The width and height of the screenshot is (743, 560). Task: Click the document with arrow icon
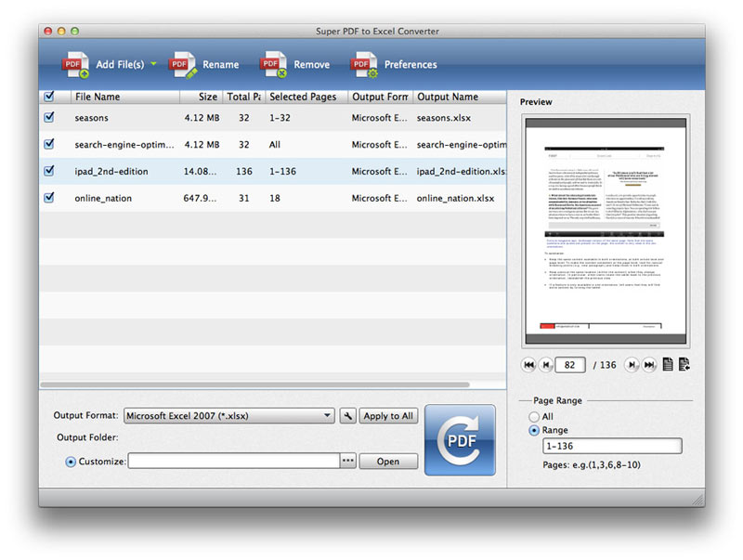pos(684,364)
